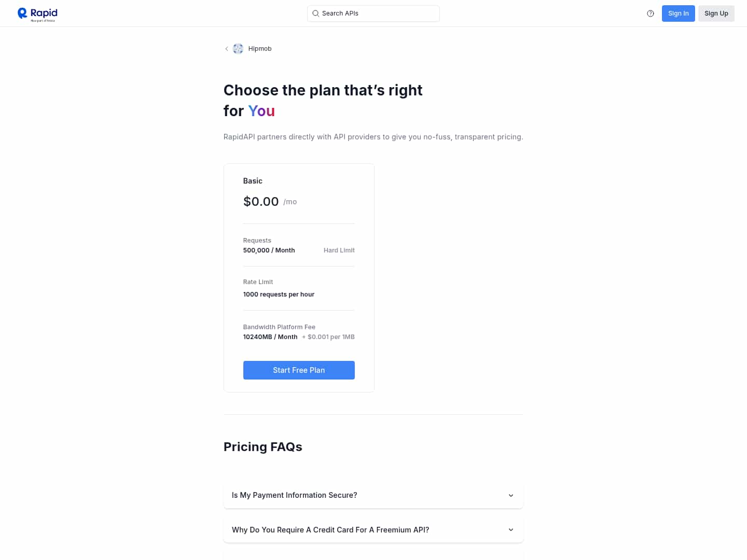Click the Basic plan title
The height and width of the screenshot is (560, 747).
pos(253,181)
